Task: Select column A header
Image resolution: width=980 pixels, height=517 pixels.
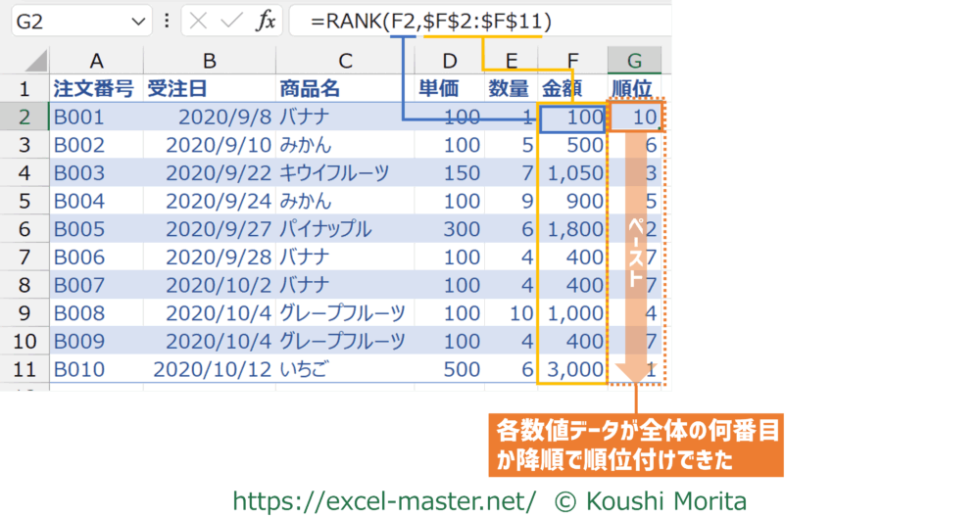Action: click(x=95, y=60)
